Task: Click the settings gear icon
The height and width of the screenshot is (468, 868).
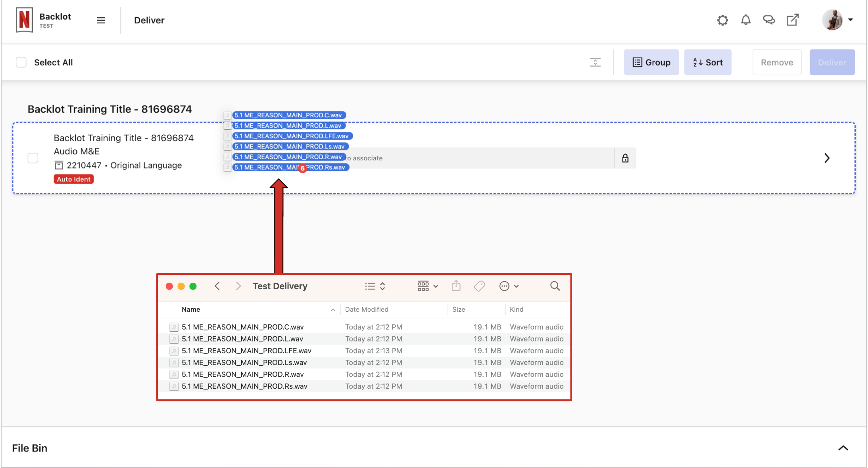Action: click(x=723, y=19)
